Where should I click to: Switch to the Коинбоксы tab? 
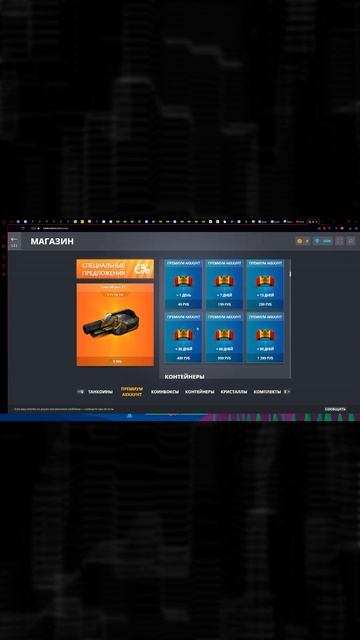(x=165, y=392)
